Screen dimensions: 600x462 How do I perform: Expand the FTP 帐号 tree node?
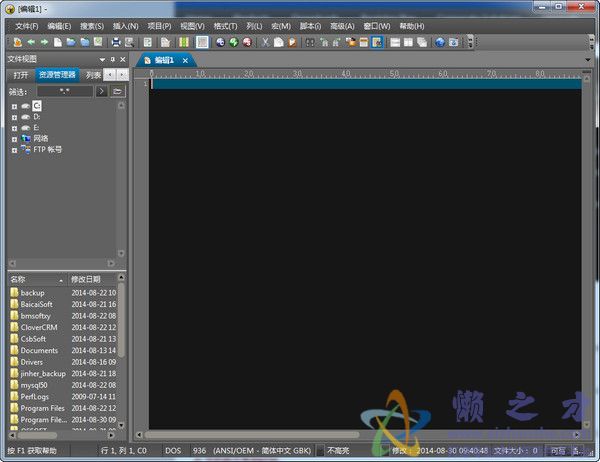pos(14,150)
